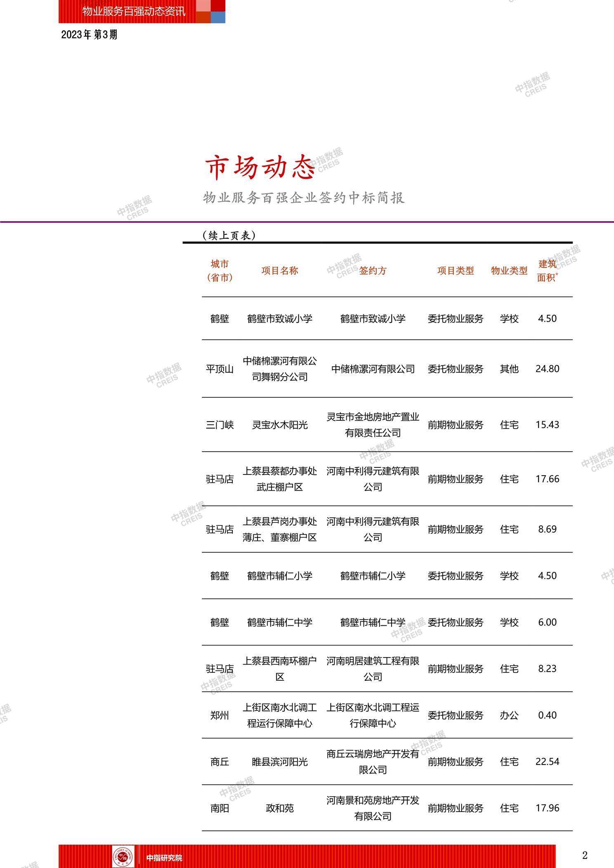The image size is (614, 868).
Task: Select project 睢县滨河阳光
Action: [x=280, y=762]
